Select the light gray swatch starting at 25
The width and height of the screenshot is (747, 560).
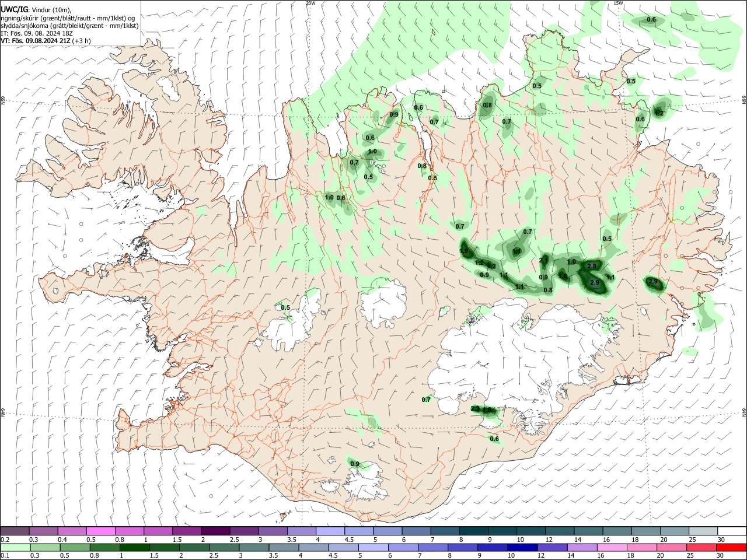coord(703,531)
